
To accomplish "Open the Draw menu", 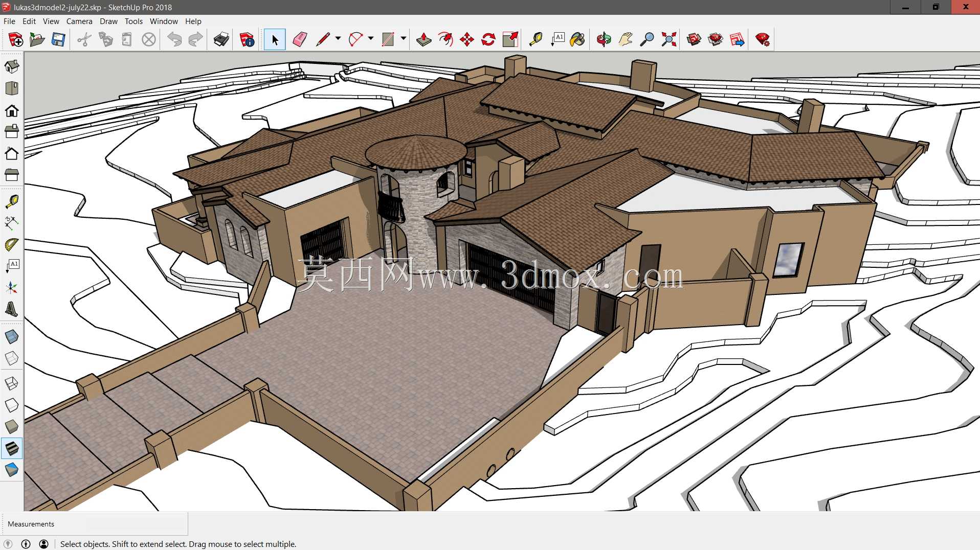I will pos(108,21).
